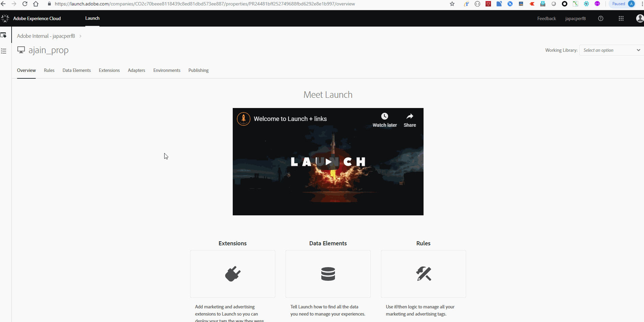Click the list icon in left sidebar
Viewport: 644px width, 322px height.
pyautogui.click(x=3, y=51)
